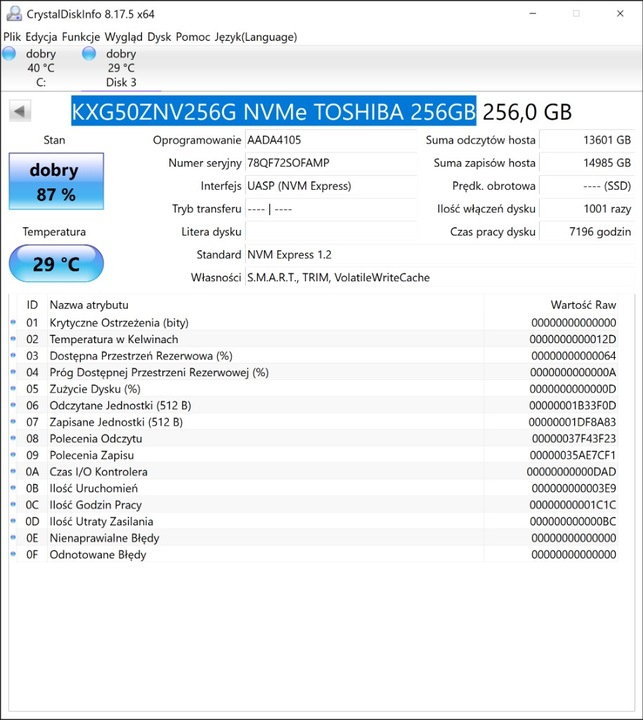Select the Zapisane Jednostki (512 B) row

point(314,422)
